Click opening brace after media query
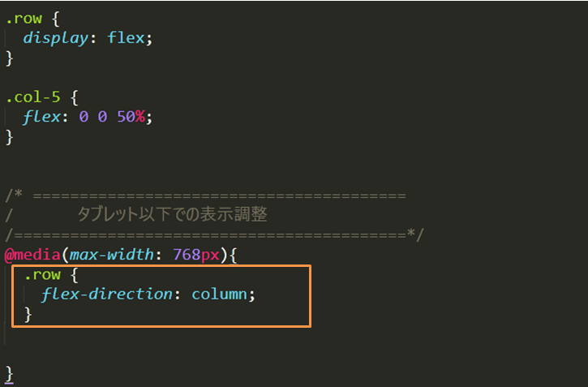This screenshot has height=387, width=588. pos(233,256)
